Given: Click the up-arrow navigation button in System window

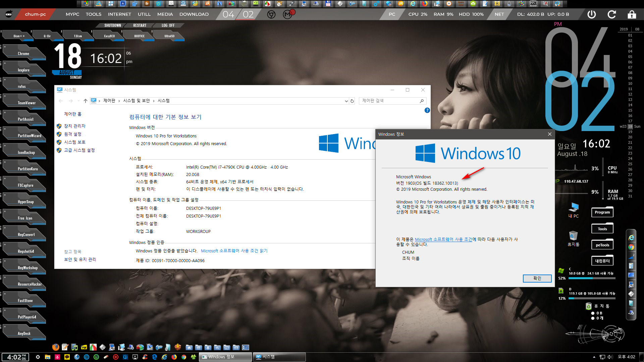Looking at the screenshot, I should [x=85, y=101].
